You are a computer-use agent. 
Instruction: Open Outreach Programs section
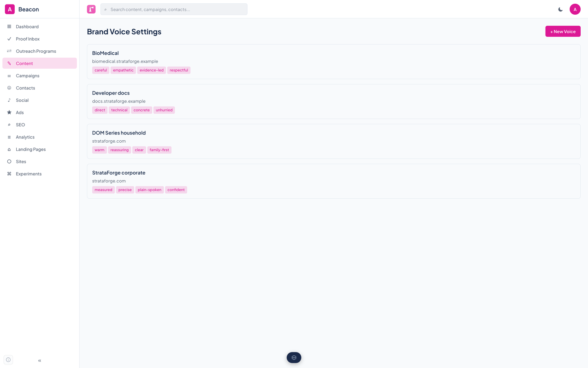[x=40, y=51]
